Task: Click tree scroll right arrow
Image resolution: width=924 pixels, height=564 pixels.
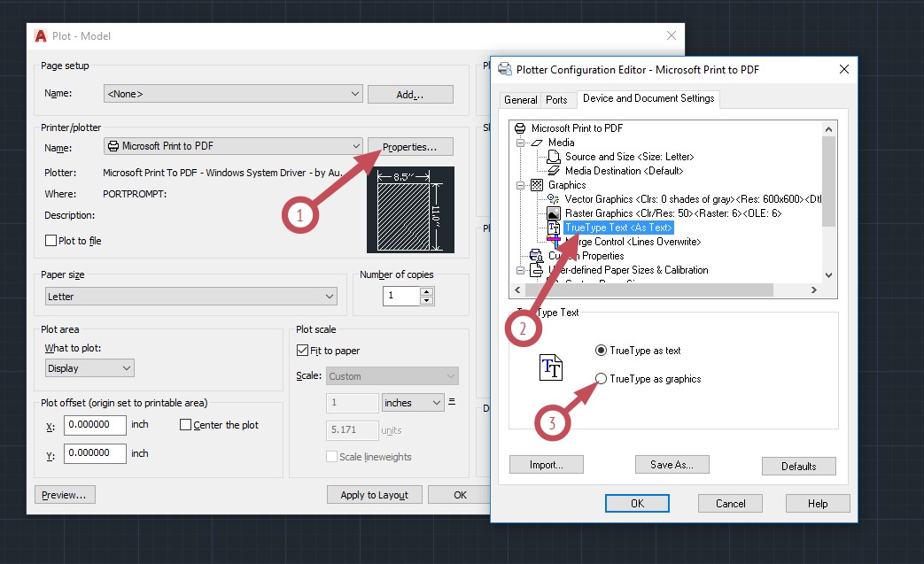Action: click(814, 290)
